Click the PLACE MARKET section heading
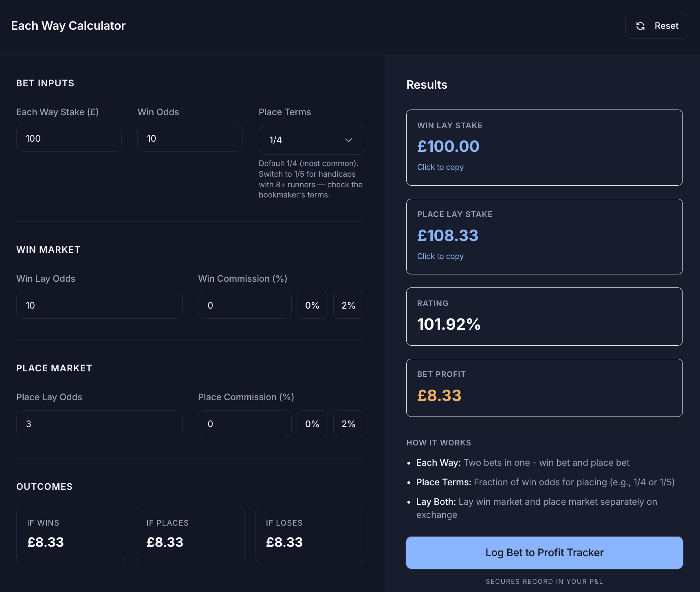Image resolution: width=700 pixels, height=592 pixels. [54, 368]
